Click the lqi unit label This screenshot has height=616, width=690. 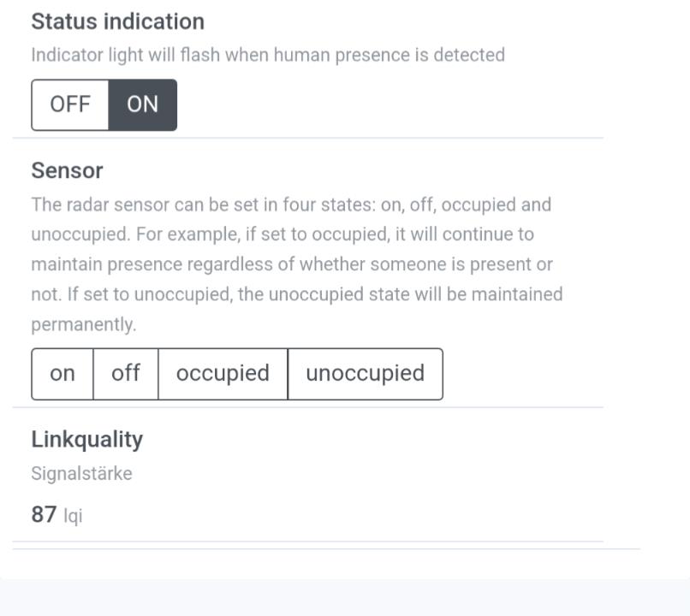[x=74, y=516]
